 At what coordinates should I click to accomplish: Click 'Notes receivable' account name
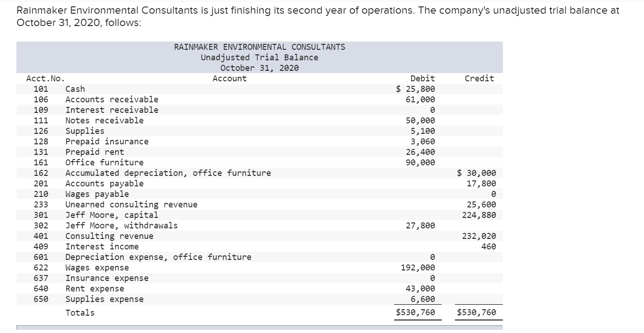tap(105, 120)
